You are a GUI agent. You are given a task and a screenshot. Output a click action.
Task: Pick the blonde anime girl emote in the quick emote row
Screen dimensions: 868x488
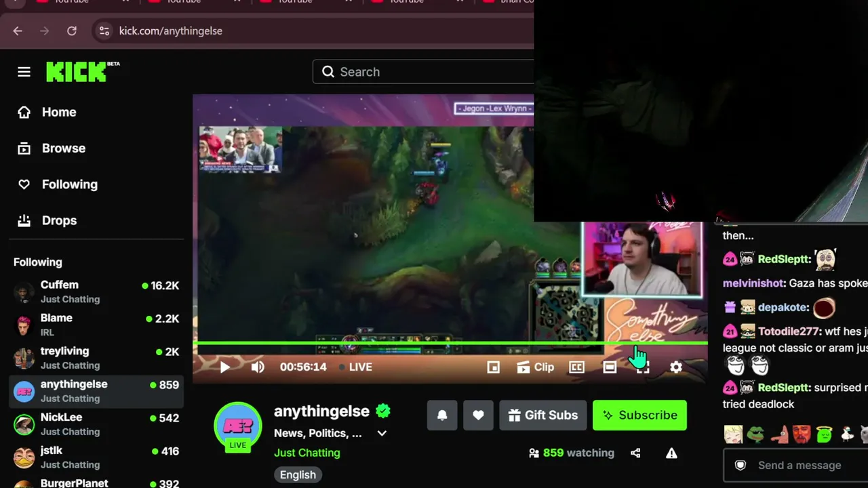733,434
